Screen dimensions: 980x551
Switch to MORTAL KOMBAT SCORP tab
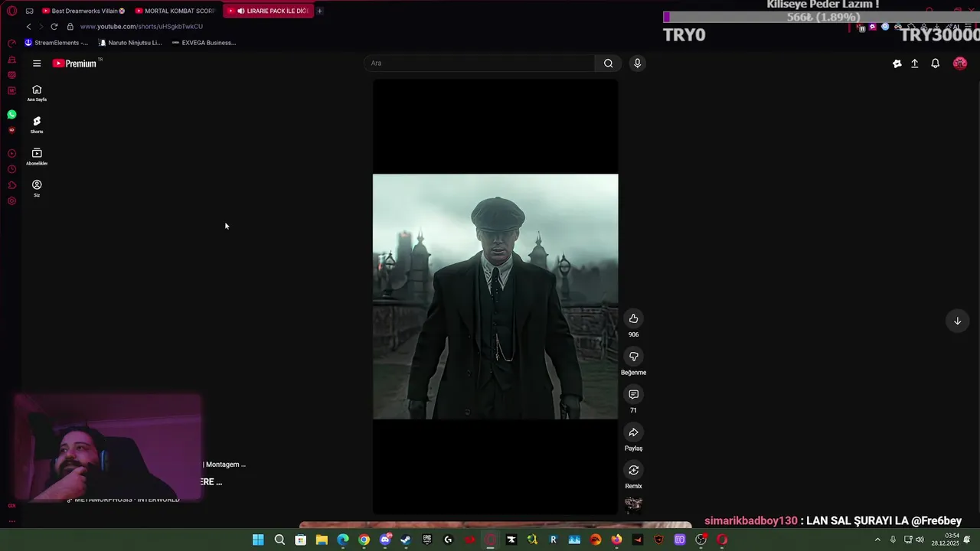(x=175, y=11)
